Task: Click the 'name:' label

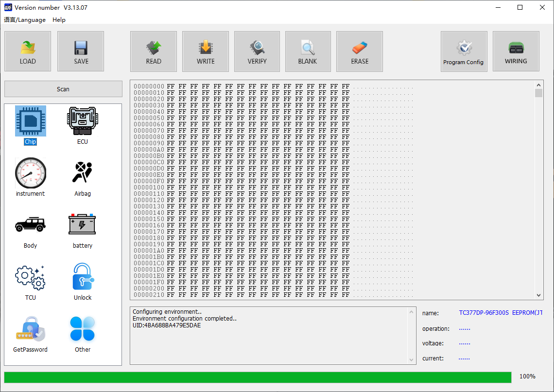Action: coord(431,313)
